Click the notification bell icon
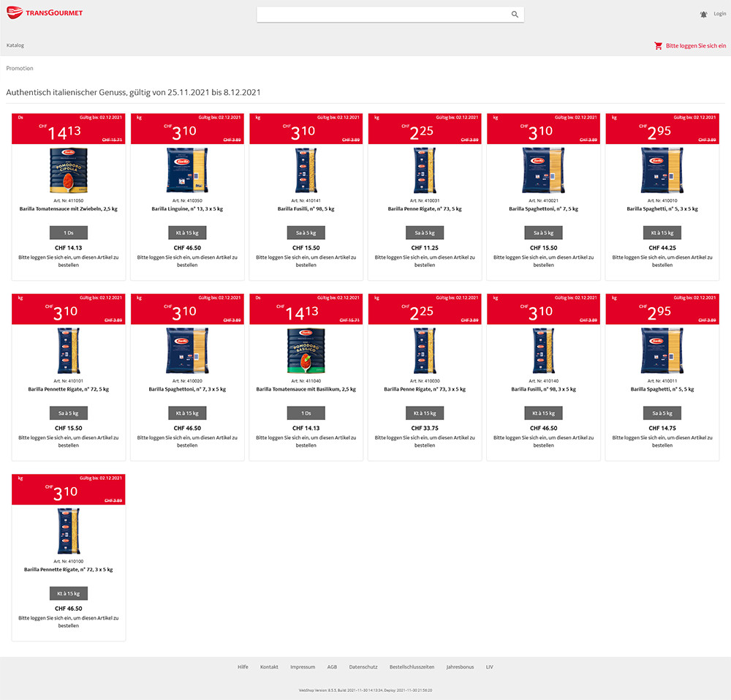This screenshot has width=731, height=700. pyautogui.click(x=703, y=15)
